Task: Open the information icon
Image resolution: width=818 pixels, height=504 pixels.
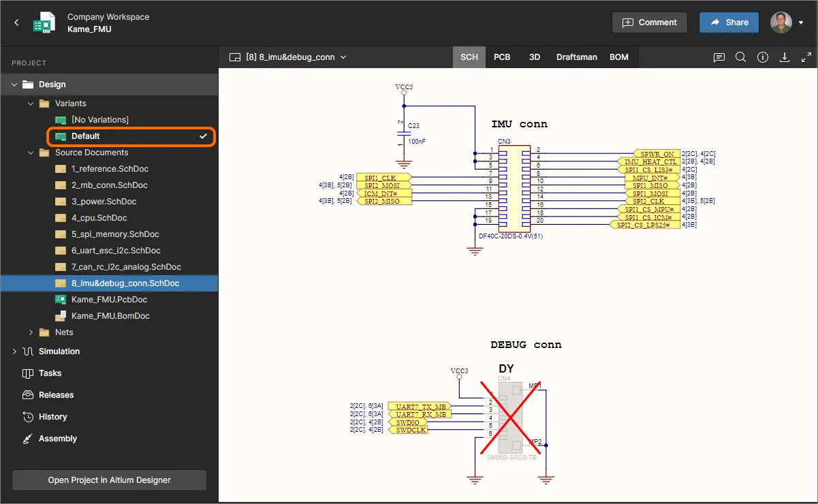Action: [x=763, y=57]
